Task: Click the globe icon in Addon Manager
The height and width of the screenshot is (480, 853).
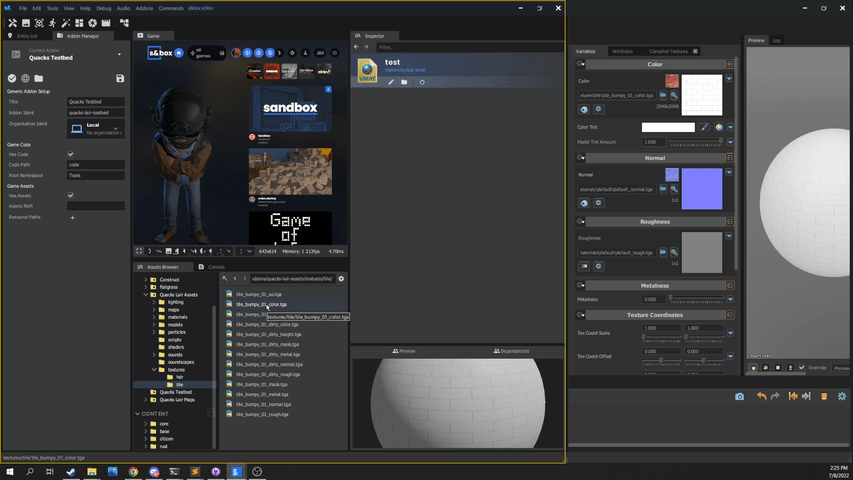Action: pos(25,78)
